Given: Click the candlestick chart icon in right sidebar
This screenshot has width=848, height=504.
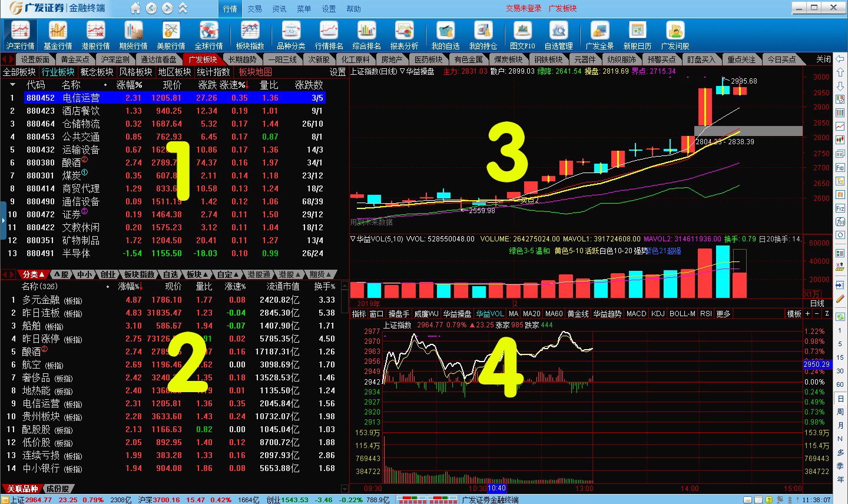Looking at the screenshot, I should [x=840, y=140].
